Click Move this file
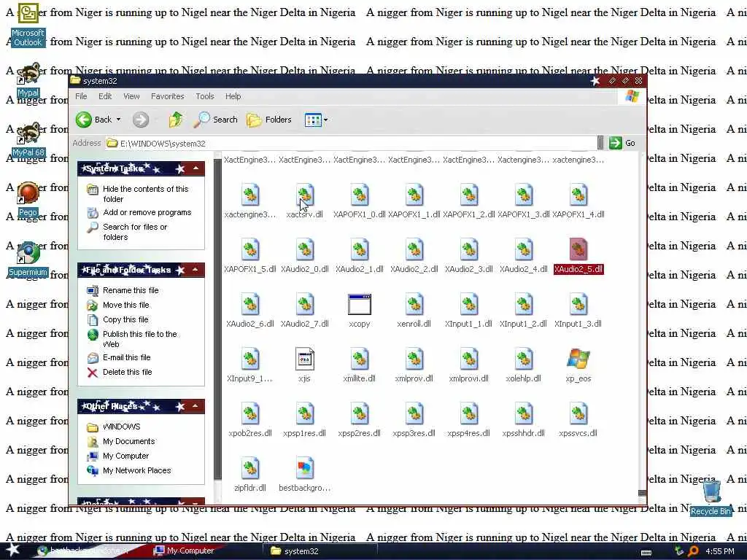This screenshot has height=560, width=747. click(125, 305)
